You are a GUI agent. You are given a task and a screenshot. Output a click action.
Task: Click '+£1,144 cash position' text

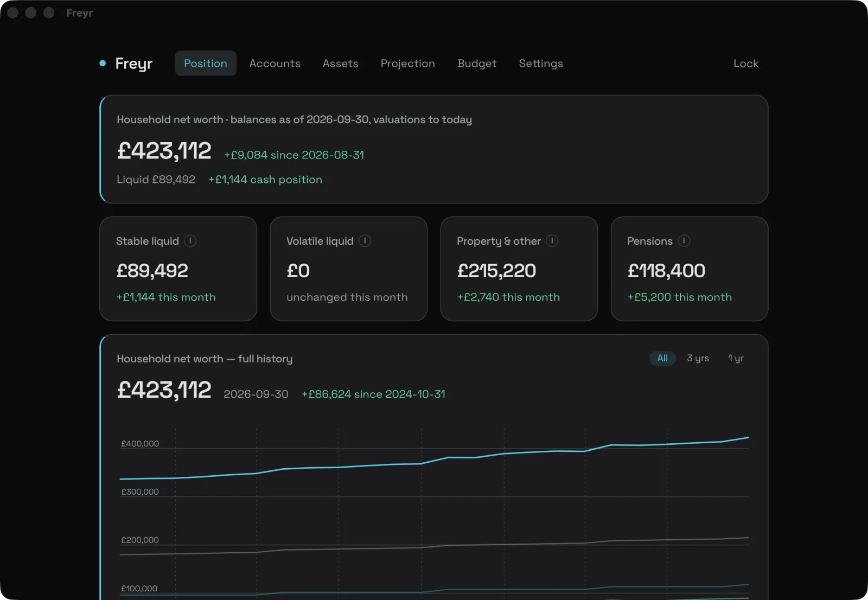(x=265, y=180)
